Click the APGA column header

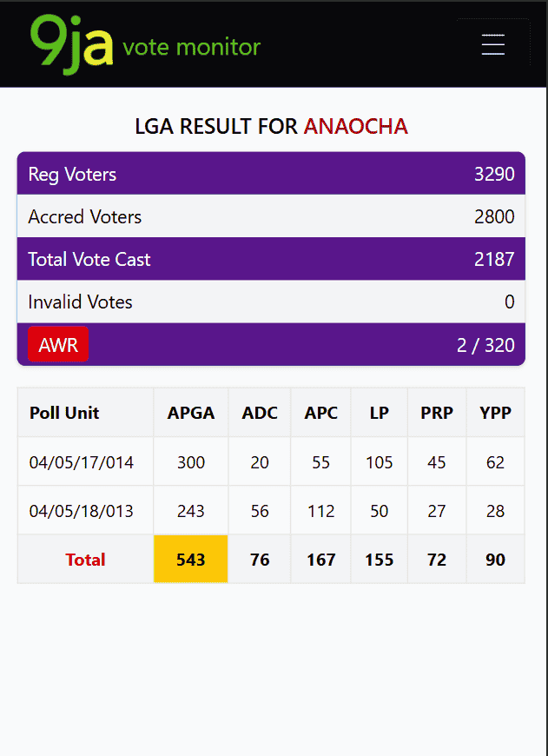[191, 413]
